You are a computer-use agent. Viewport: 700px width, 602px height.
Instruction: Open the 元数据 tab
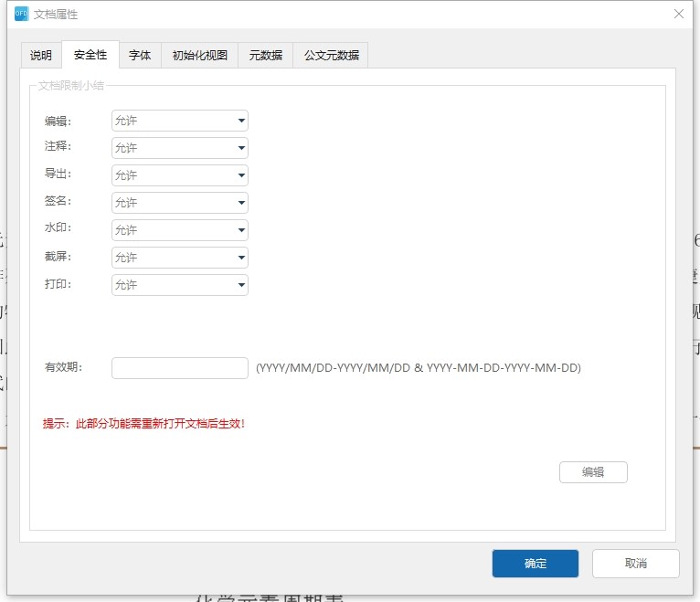[266, 55]
